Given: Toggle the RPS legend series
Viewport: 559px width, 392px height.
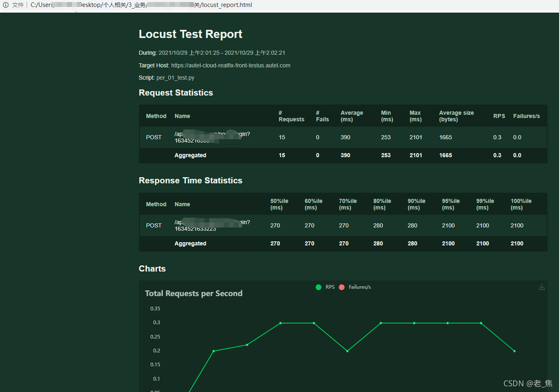Looking at the screenshot, I should [325, 287].
